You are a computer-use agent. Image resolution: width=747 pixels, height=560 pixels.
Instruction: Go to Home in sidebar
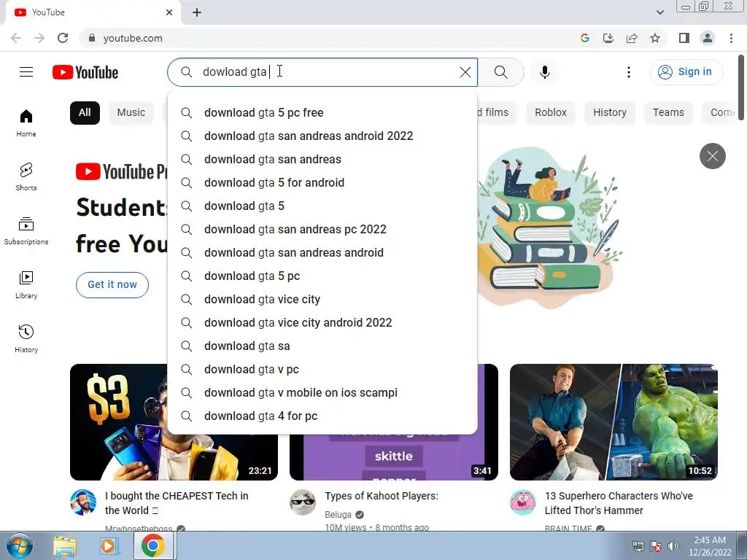(26, 122)
